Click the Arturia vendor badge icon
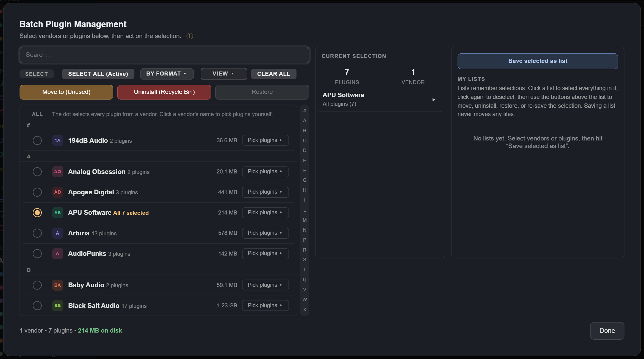The image size is (644, 359). pos(57,233)
